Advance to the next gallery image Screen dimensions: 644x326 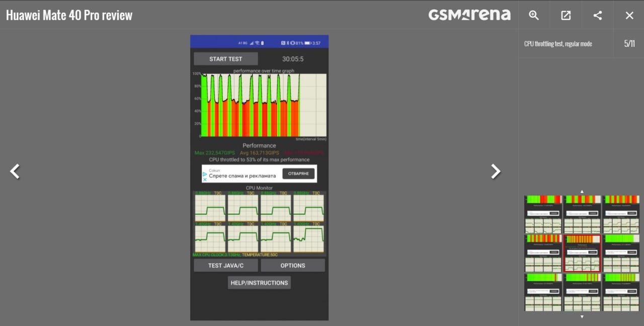pos(496,171)
